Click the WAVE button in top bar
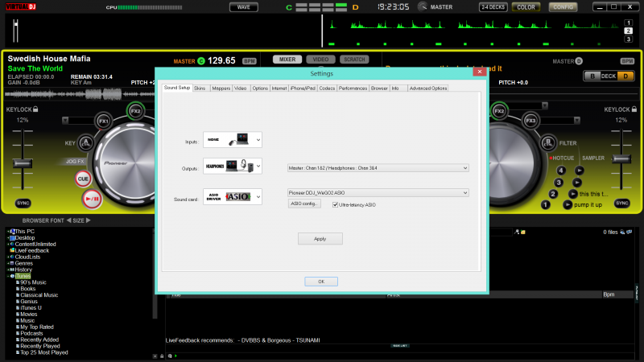Viewport: 644px width, 362px height. pyautogui.click(x=244, y=7)
